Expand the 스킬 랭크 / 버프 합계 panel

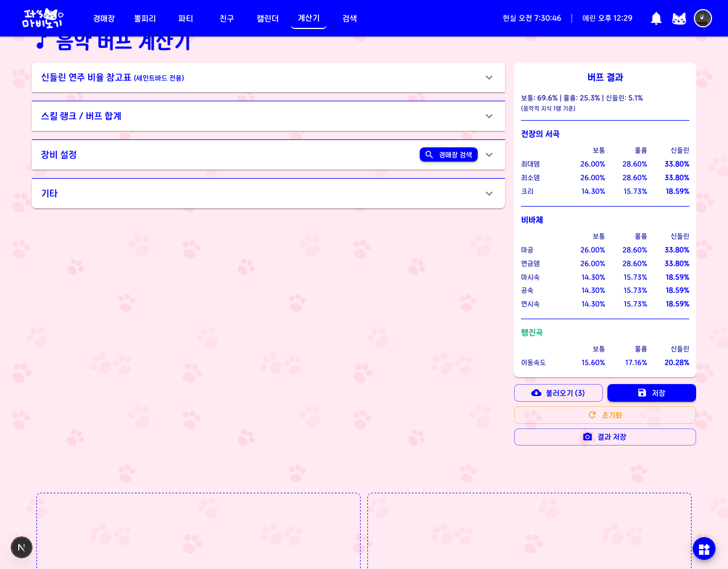tap(268, 116)
